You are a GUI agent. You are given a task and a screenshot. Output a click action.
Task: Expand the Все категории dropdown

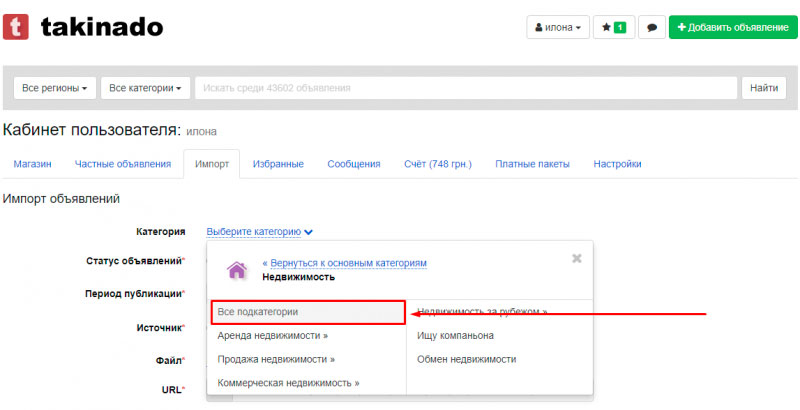point(145,88)
